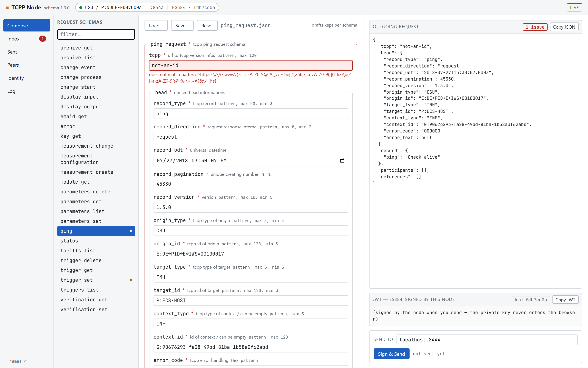The width and height of the screenshot is (588, 368).
Task: Edit the Send To localhost:8444 address
Action: point(487,340)
